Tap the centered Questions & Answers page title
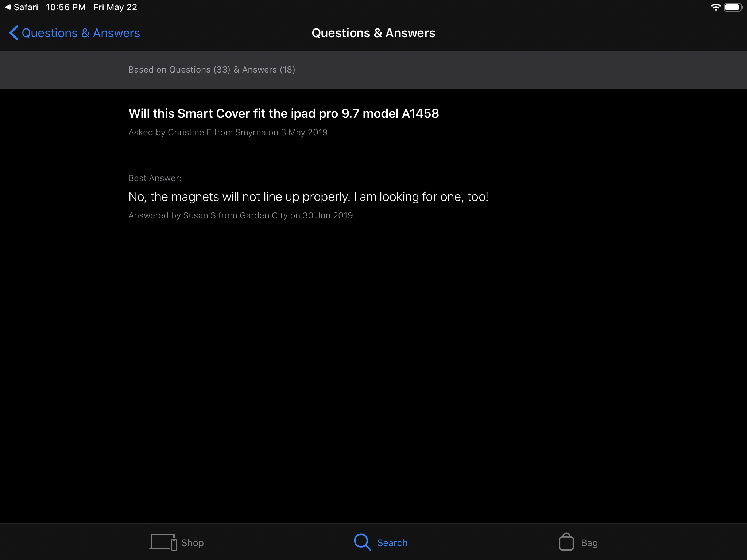 click(373, 33)
